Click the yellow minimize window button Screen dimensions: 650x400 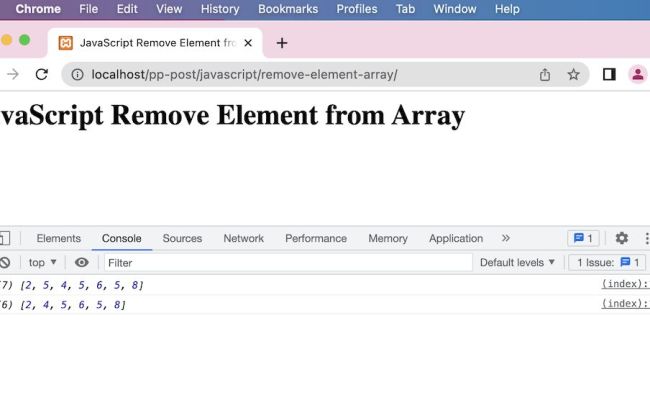coord(6,40)
